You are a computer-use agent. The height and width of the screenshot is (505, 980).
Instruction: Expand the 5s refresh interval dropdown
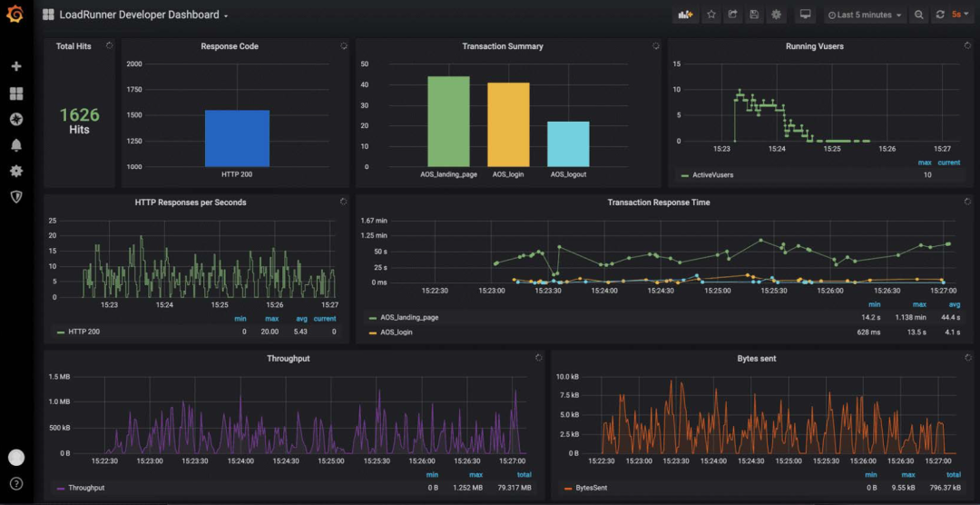click(961, 15)
